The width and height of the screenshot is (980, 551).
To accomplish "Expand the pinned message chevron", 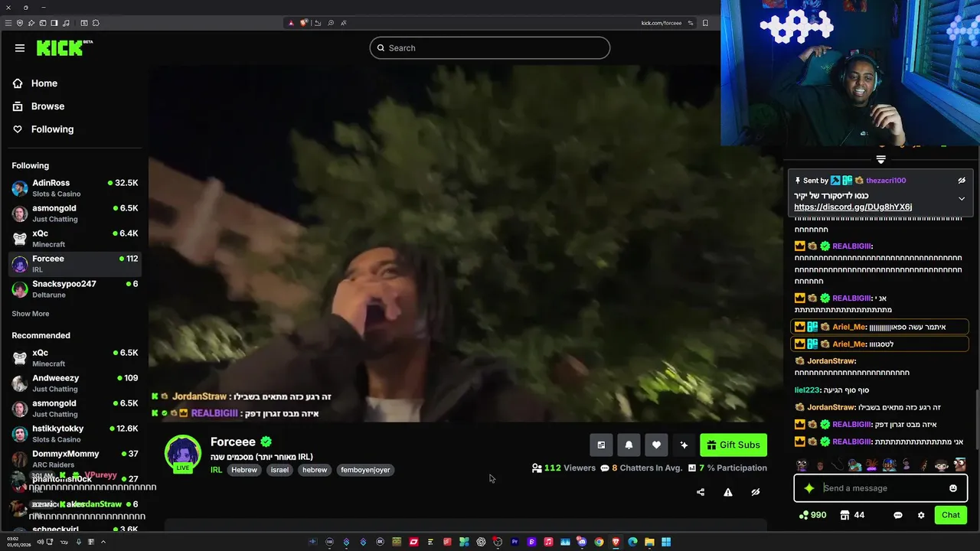I will tap(962, 199).
